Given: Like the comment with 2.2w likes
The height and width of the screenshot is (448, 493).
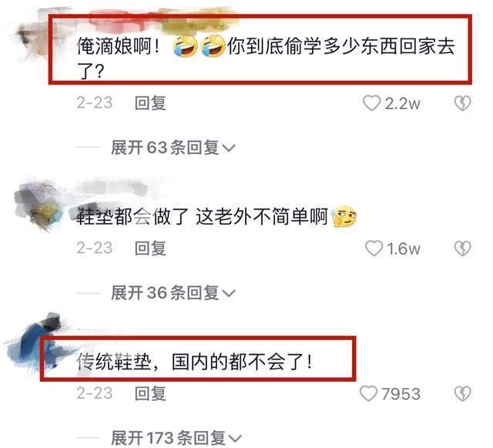Looking at the screenshot, I should (x=371, y=103).
